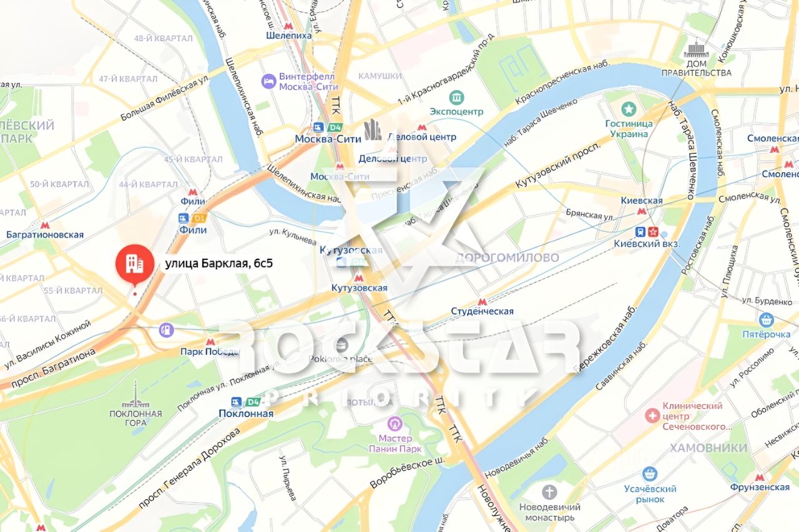Click the Студенческая metro station icon
This screenshot has height=532, width=799.
point(481,301)
